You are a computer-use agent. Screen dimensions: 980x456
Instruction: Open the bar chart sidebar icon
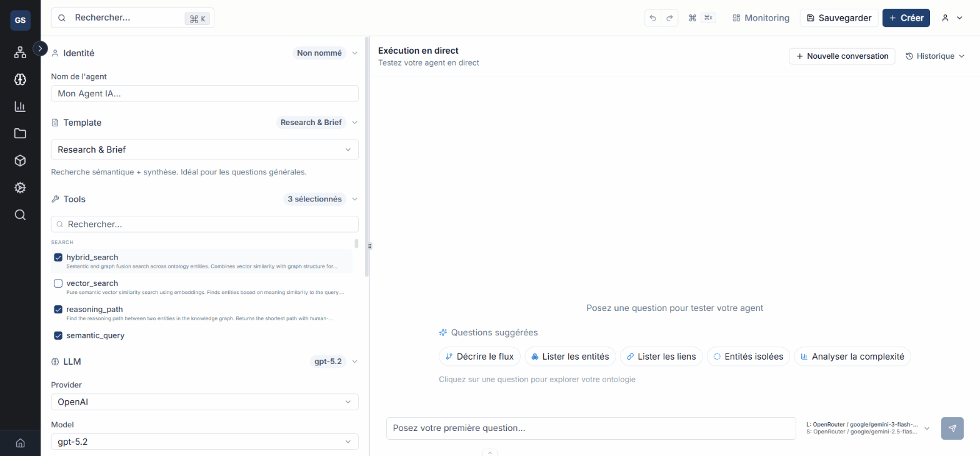click(x=20, y=106)
